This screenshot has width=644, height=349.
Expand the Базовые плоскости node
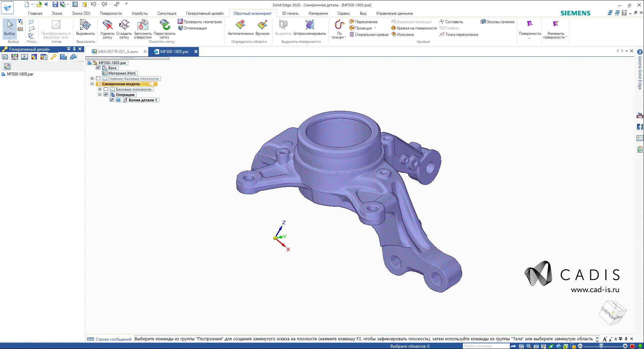100,89
